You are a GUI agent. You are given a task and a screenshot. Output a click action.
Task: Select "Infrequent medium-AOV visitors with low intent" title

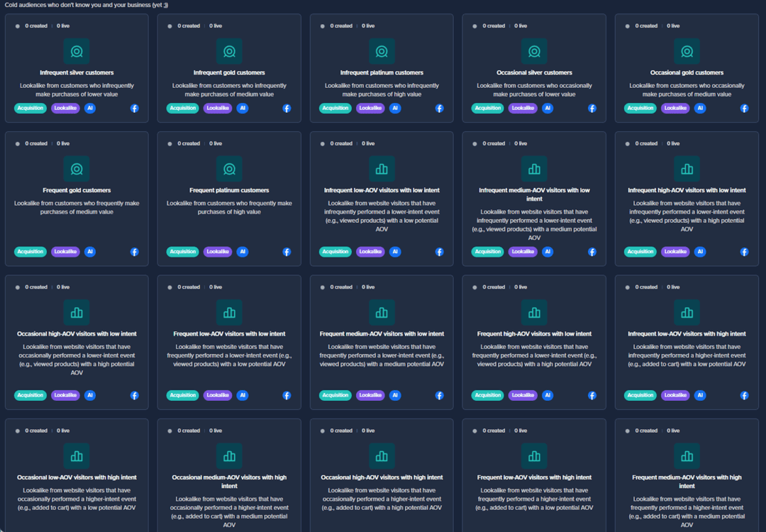[x=535, y=194]
